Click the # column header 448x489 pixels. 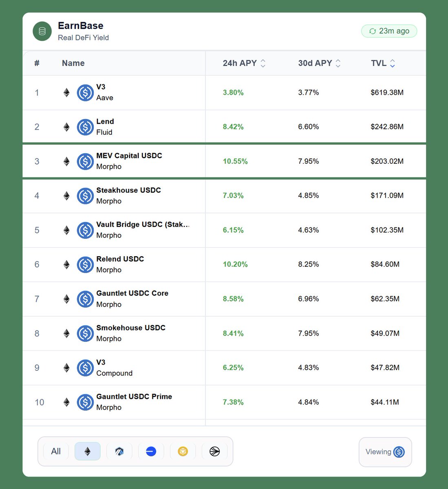pyautogui.click(x=37, y=63)
